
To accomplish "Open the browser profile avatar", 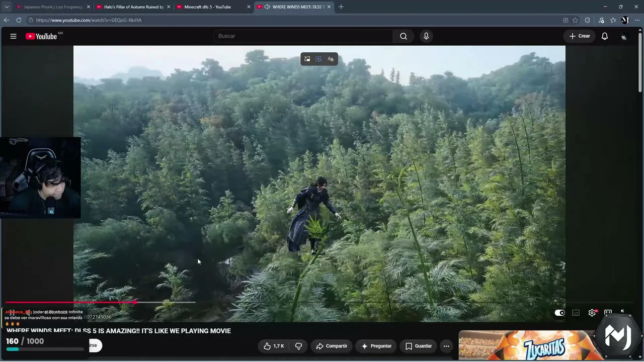I will 625,20.
